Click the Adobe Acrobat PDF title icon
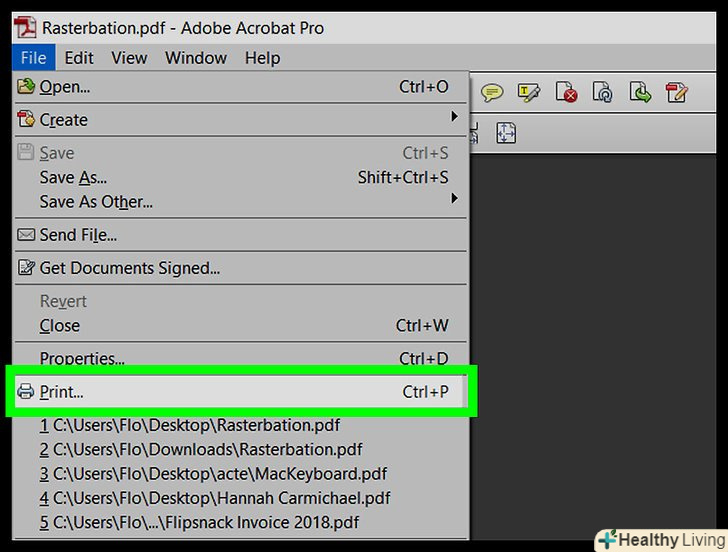This screenshot has width=728, height=552. pyautogui.click(x=25, y=28)
